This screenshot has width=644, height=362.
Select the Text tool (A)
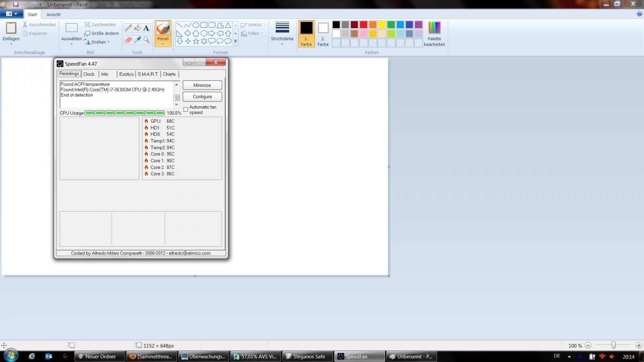click(x=146, y=28)
